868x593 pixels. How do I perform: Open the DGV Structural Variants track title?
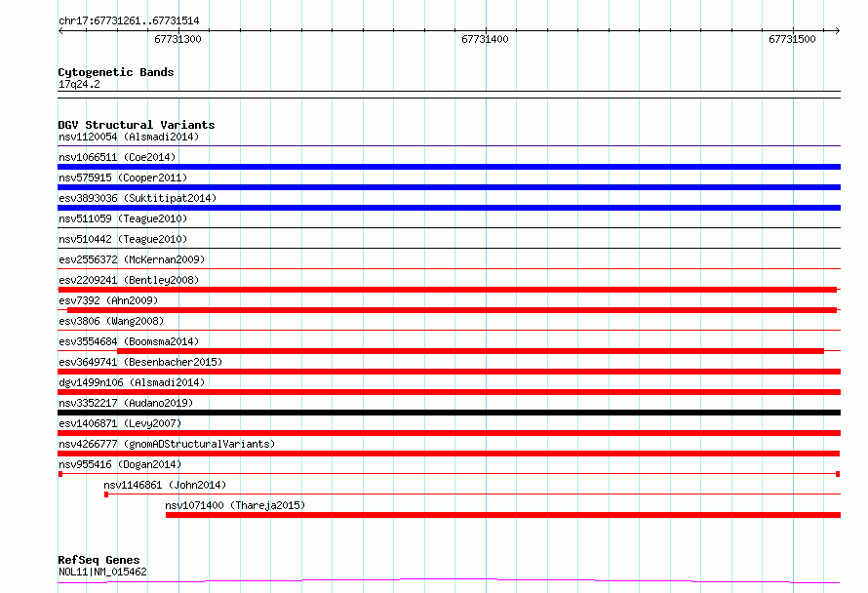137,125
